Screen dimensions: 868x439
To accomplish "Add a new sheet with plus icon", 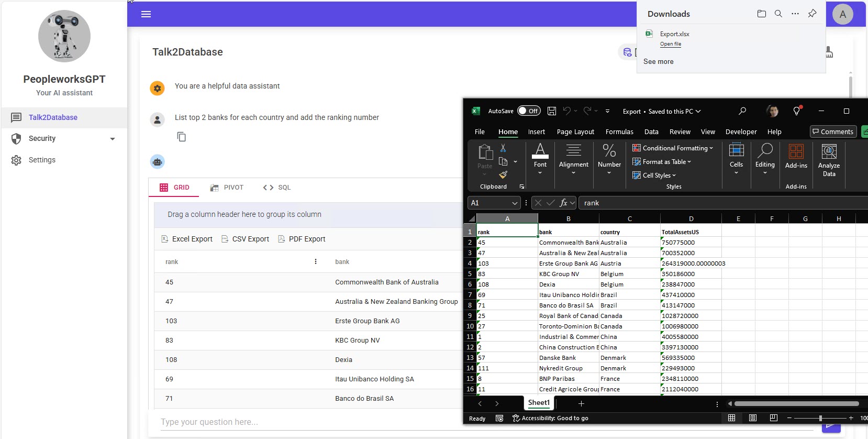I will pyautogui.click(x=581, y=403).
